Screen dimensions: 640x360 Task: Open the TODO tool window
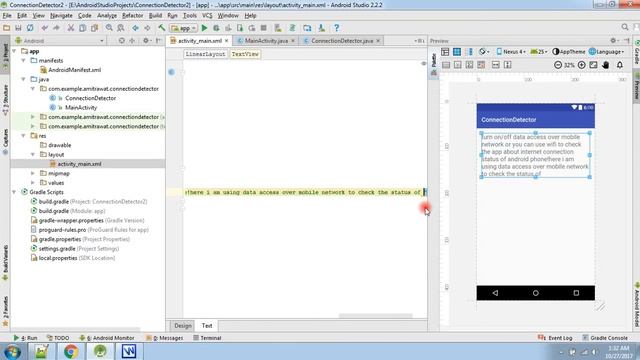pos(58,338)
